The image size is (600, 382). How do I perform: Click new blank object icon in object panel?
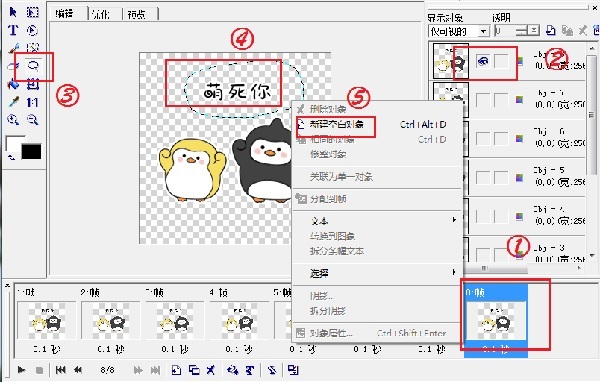[551, 31]
